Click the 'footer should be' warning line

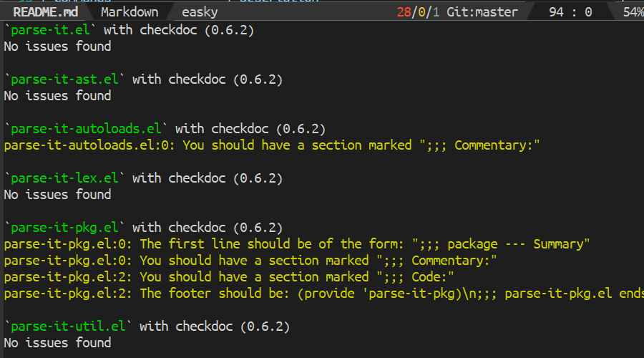pyautogui.click(x=324, y=293)
